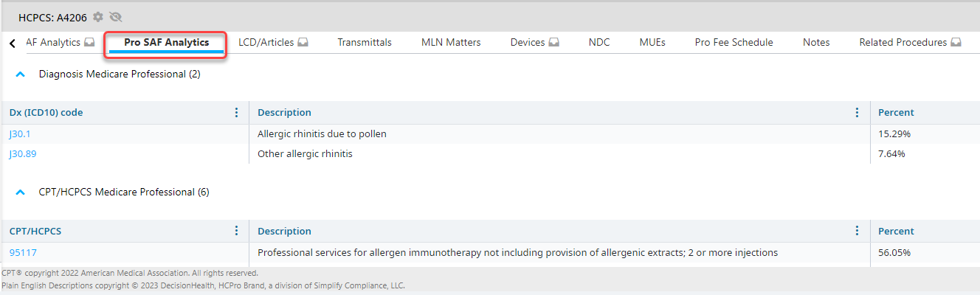The image size is (980, 295).
Task: Click the inbox icon beside Devices
Action: click(x=553, y=43)
